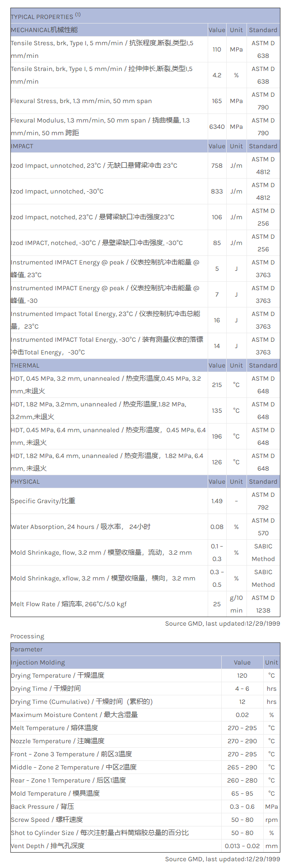
Task: Click the Processing heading text
Action: pos(27,636)
